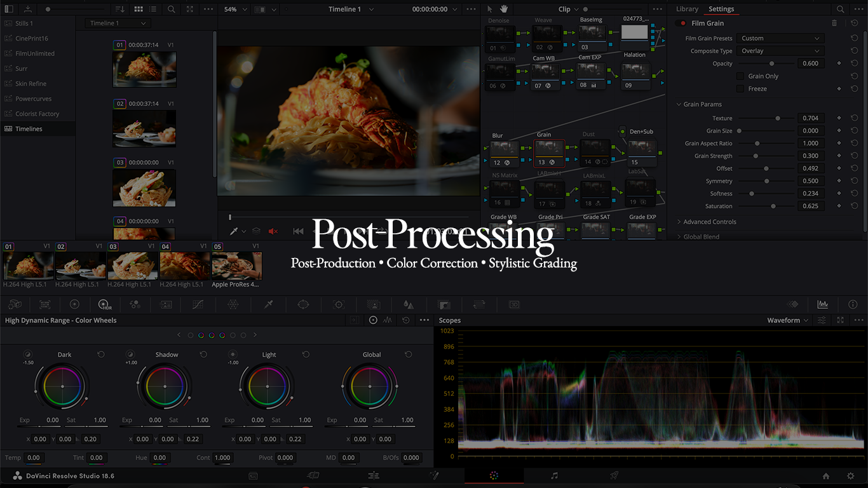Open the Fusion page
Image resolution: width=868 pixels, height=488 pixels.
point(434,475)
